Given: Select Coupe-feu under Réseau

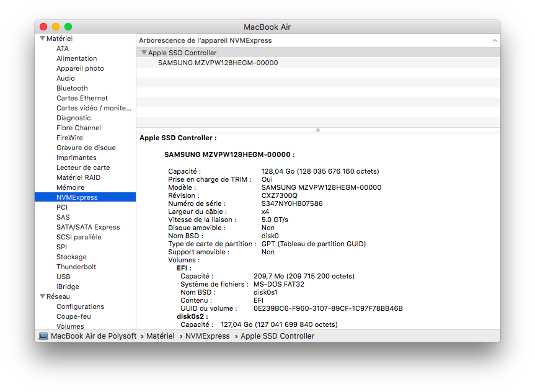Looking at the screenshot, I should pyautogui.click(x=74, y=316).
